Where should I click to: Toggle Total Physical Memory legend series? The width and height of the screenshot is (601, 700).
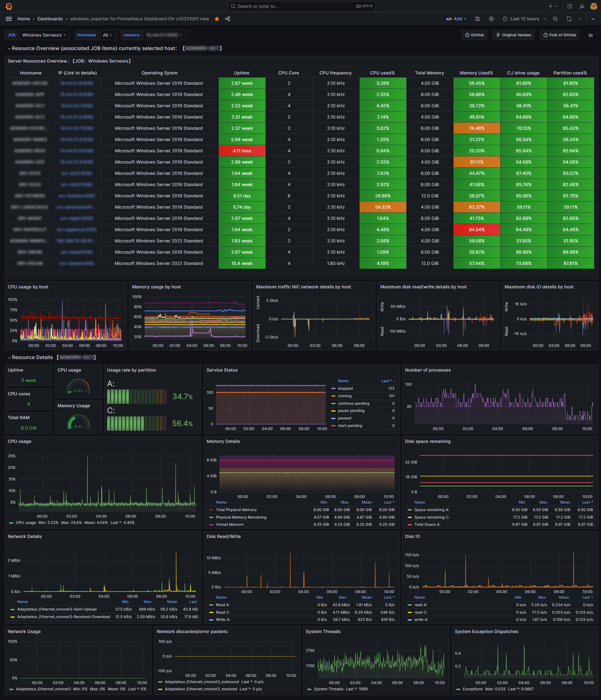[x=236, y=510]
